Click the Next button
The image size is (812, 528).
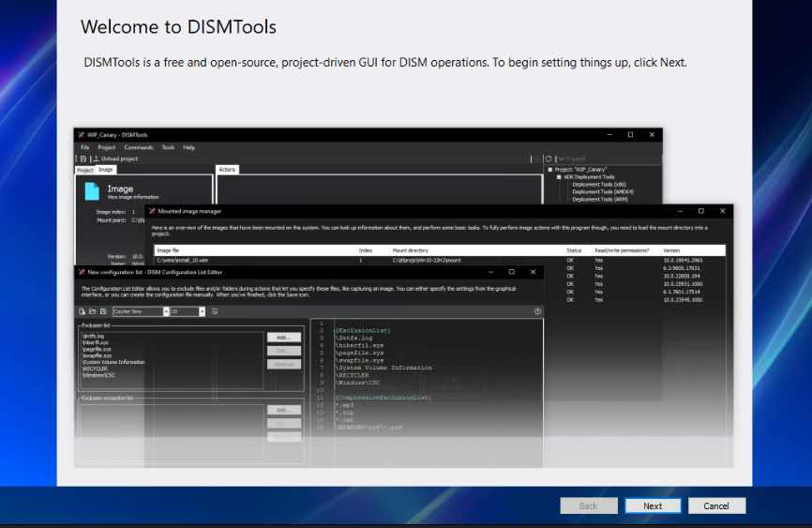(653, 505)
